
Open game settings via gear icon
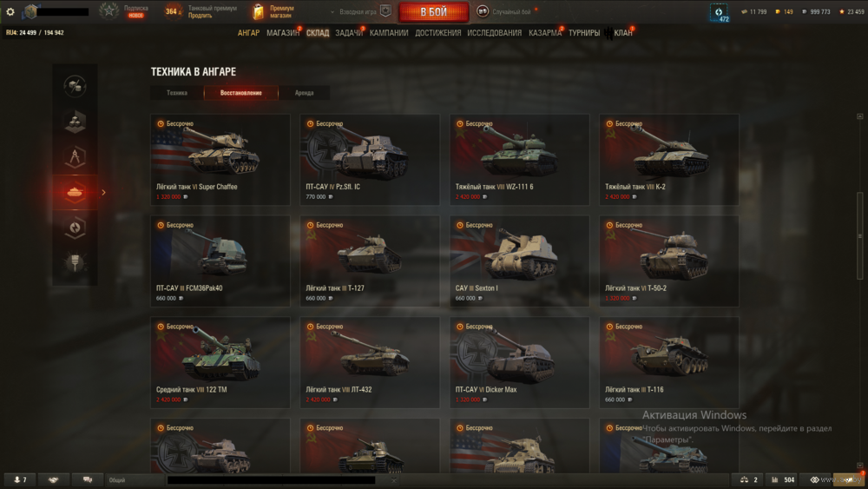10,11
